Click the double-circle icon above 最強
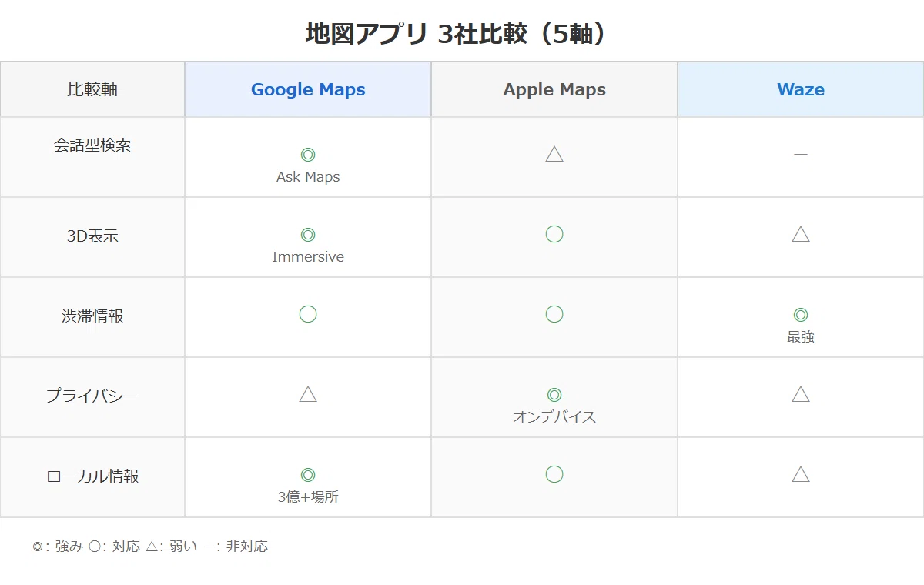Viewport: 924px width, 585px height. (x=801, y=315)
